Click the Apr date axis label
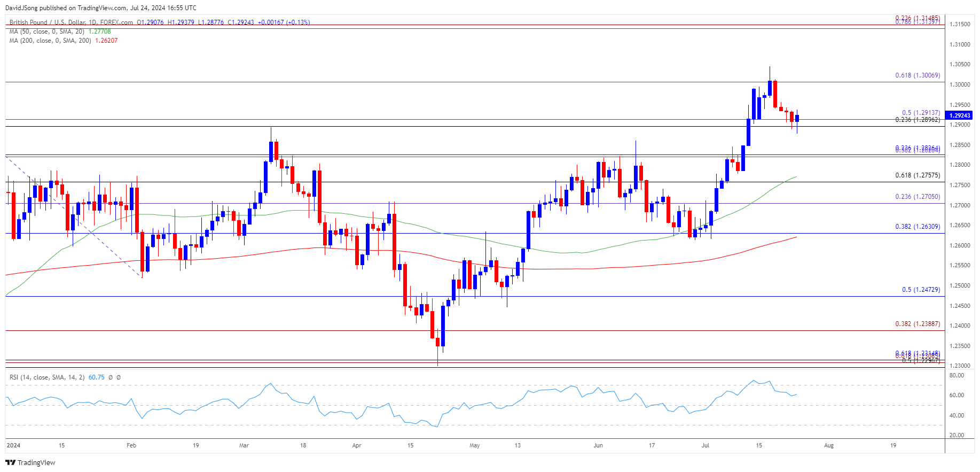The image size is (980, 472). pos(357,445)
